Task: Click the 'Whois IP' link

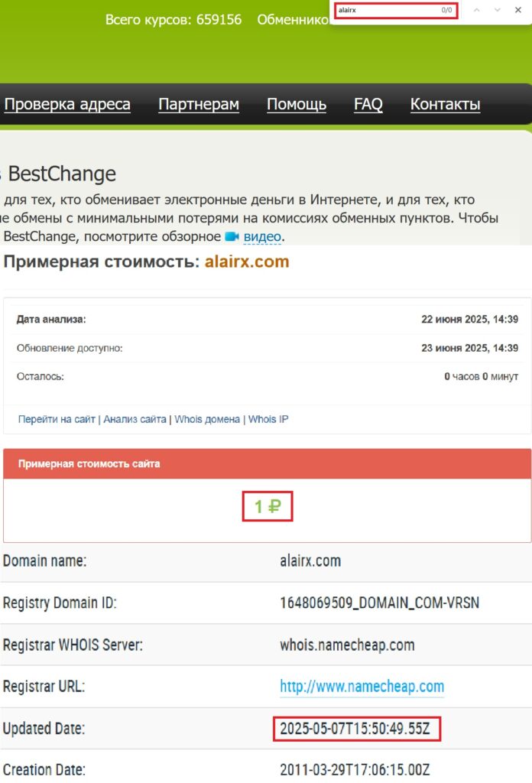Action: pyautogui.click(x=268, y=419)
